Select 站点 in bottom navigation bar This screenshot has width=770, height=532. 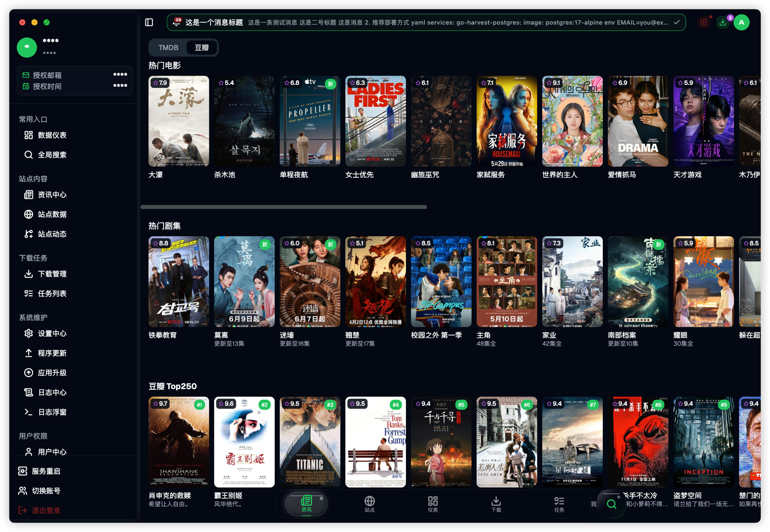pos(370,504)
